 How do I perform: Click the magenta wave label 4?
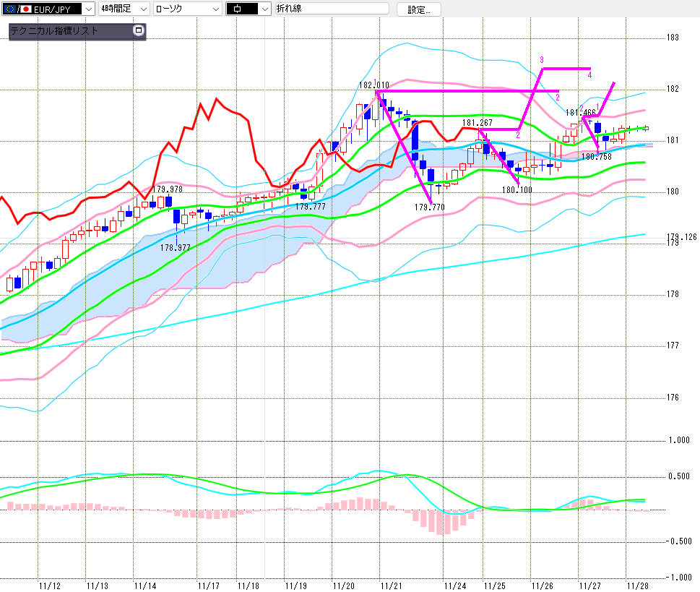click(589, 74)
